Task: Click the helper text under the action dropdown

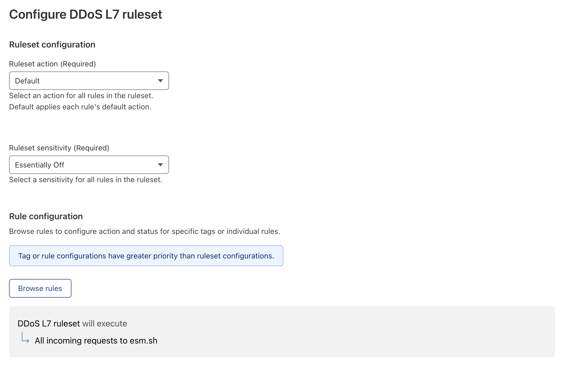Action: 81,101
